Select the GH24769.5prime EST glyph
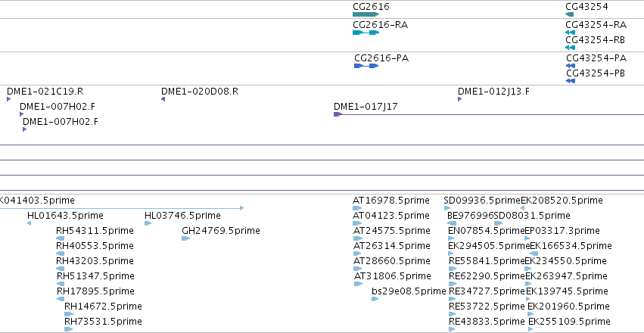 185,238
